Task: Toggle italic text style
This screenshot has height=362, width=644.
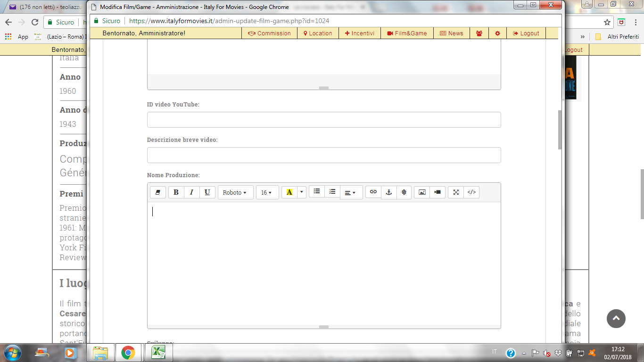Action: pos(191,192)
